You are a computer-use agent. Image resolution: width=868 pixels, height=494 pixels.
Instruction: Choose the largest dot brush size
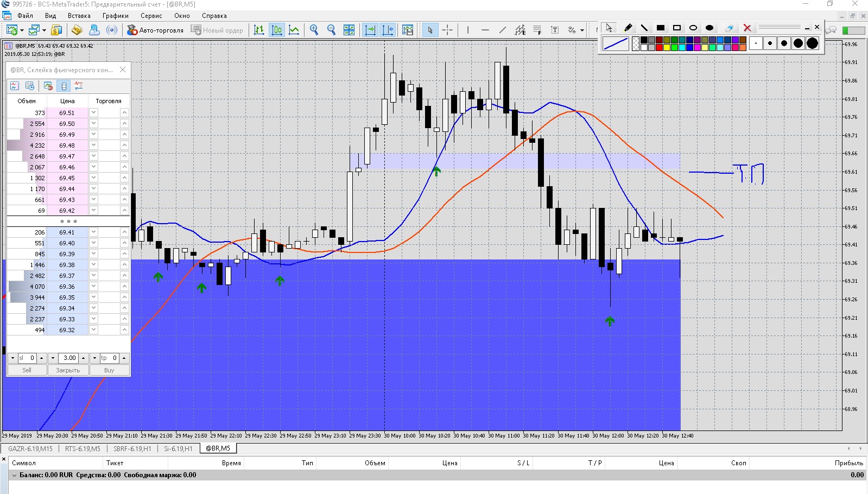tap(812, 43)
